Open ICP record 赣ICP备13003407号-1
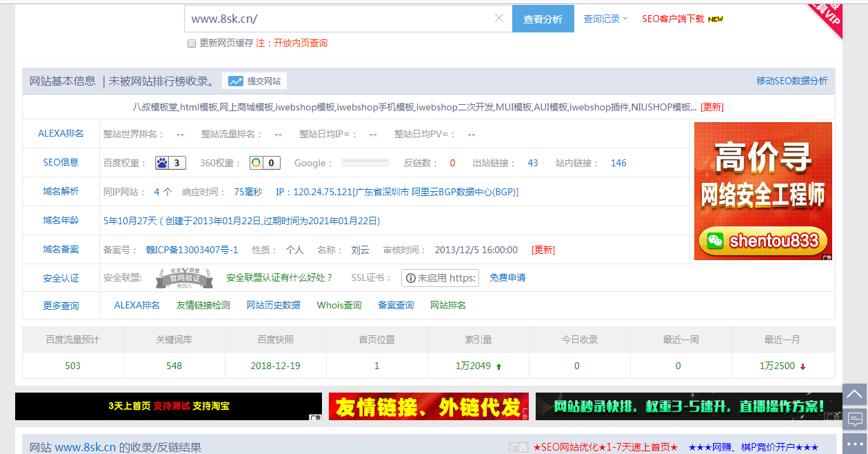868x454 pixels. tap(192, 250)
